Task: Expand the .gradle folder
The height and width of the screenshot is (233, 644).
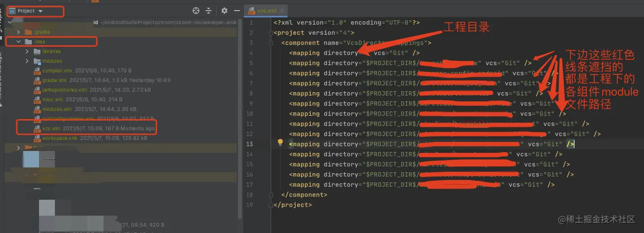Action: pos(19,32)
